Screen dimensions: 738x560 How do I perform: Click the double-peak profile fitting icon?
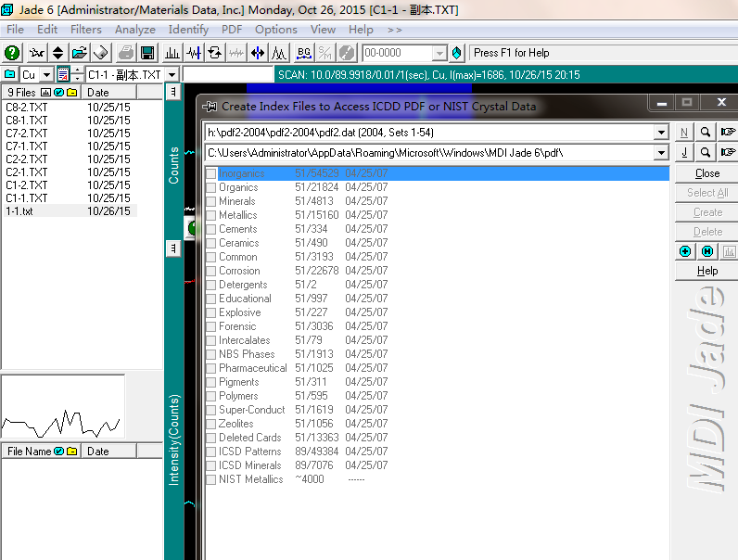click(279, 53)
